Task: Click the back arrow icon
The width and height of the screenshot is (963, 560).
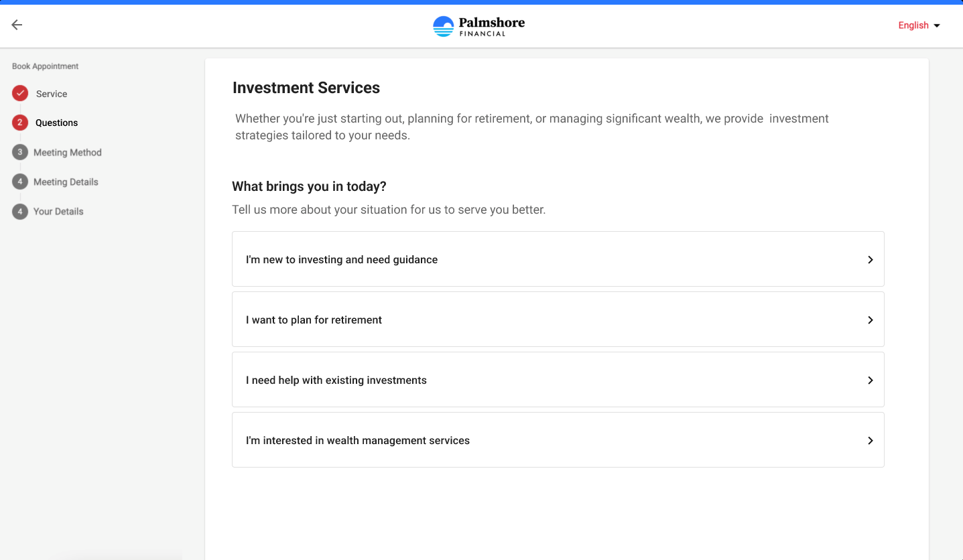Action: (x=17, y=25)
